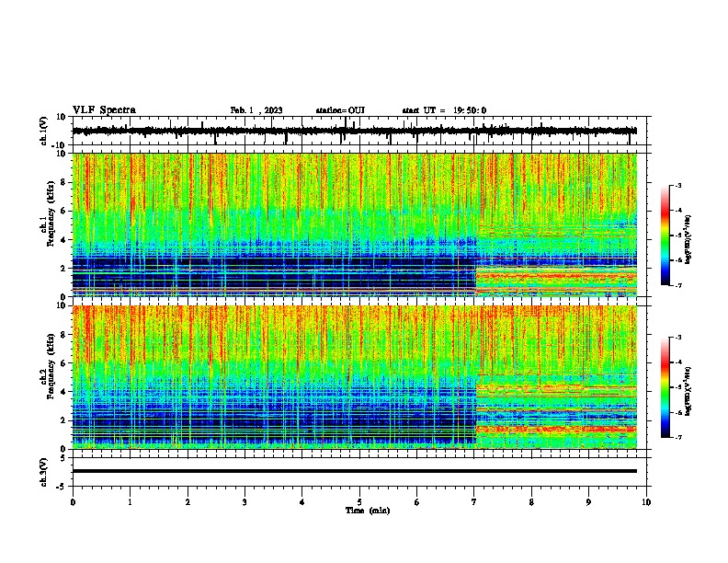Click the "station=OUI" header label
728x563 pixels.
click(340, 110)
